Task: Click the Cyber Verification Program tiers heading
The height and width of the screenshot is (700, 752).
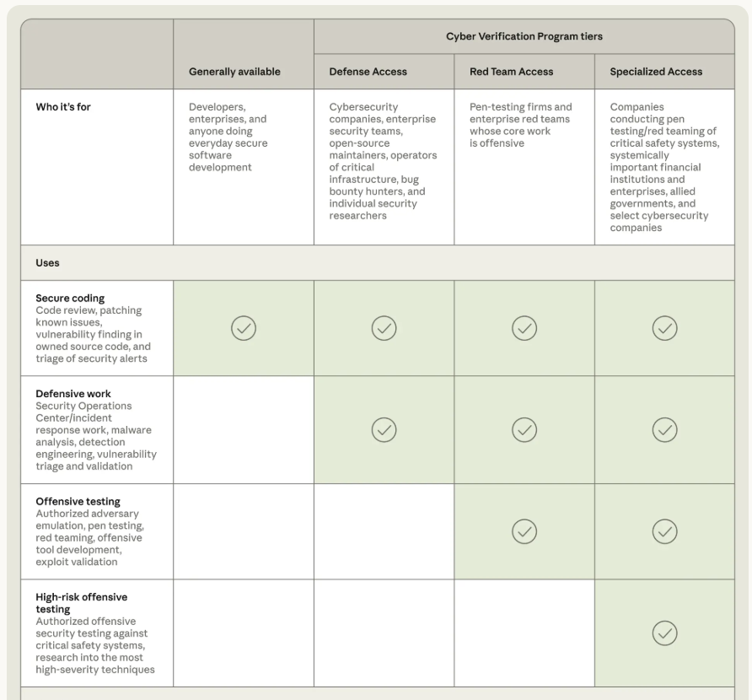Action: tap(524, 36)
